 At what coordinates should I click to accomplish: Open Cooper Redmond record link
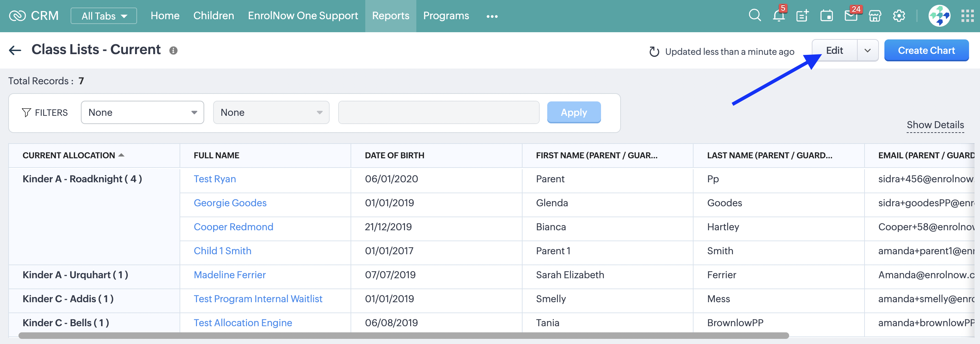pos(233,227)
